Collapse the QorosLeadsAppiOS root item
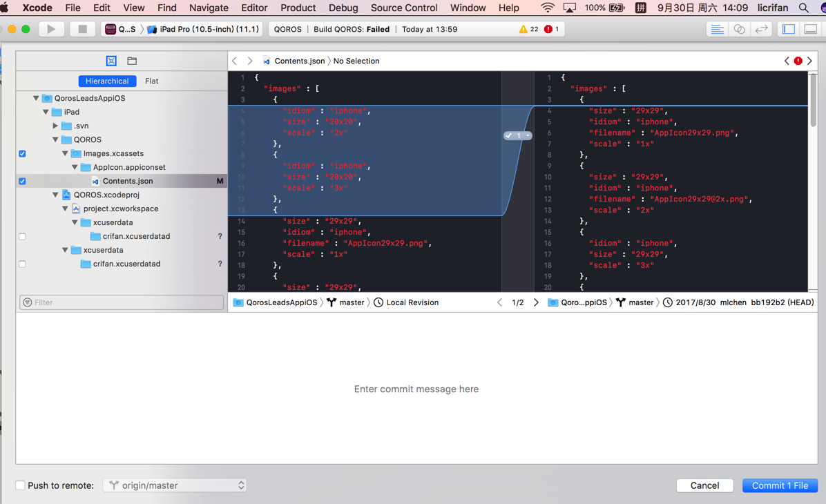 (x=36, y=98)
